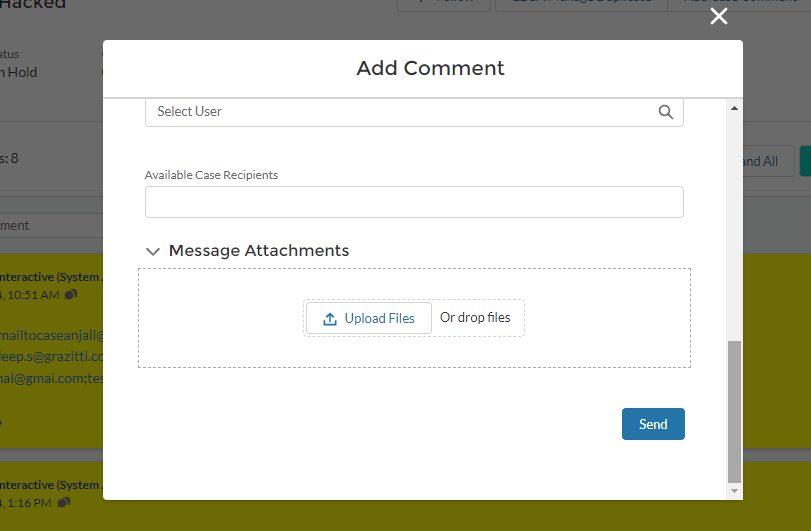Click the Available Case Recipients label
Screen dimensions: 811x531
211,175
